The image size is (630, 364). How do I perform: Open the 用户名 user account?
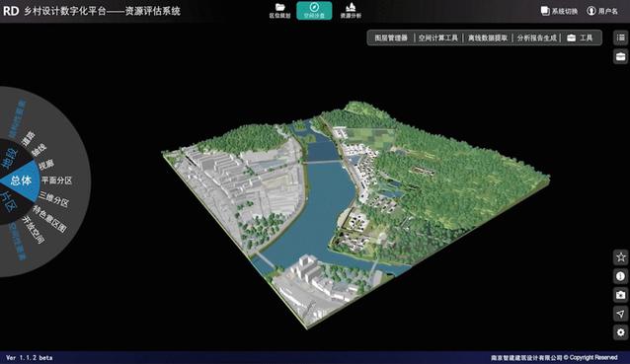[x=602, y=11]
